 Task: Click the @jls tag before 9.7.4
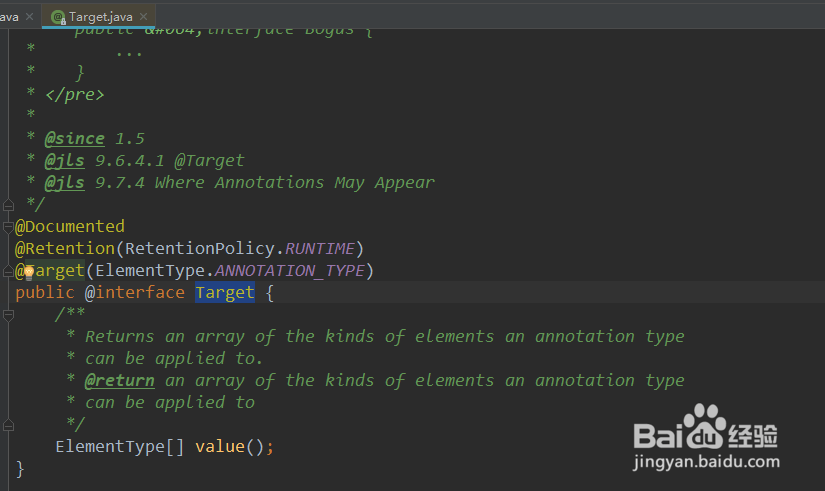[65, 183]
